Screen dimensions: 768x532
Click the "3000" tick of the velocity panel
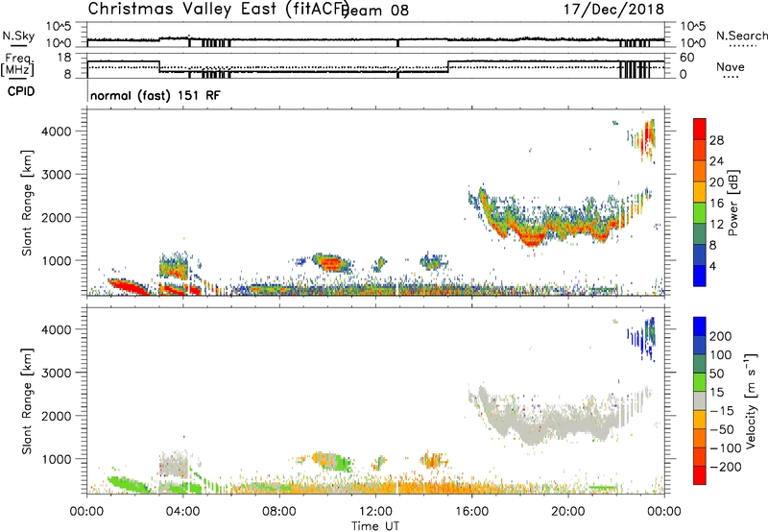[x=56, y=373]
